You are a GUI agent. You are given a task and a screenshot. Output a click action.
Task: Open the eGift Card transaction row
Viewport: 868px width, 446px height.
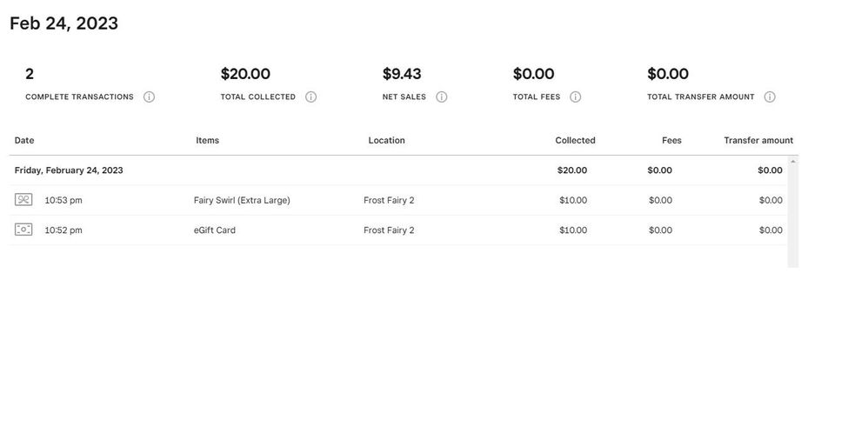pos(215,230)
